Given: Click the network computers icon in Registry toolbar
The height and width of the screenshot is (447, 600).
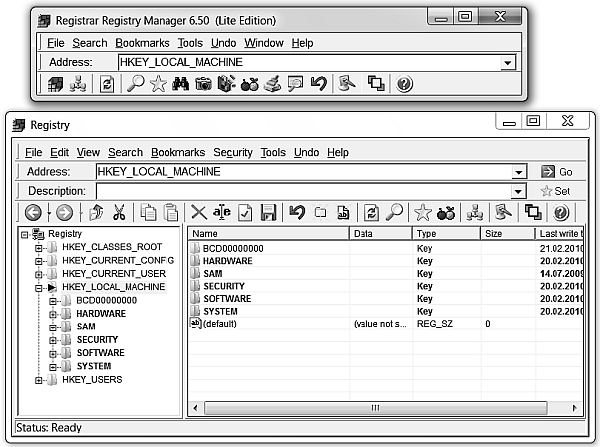Looking at the screenshot, I should (474, 212).
